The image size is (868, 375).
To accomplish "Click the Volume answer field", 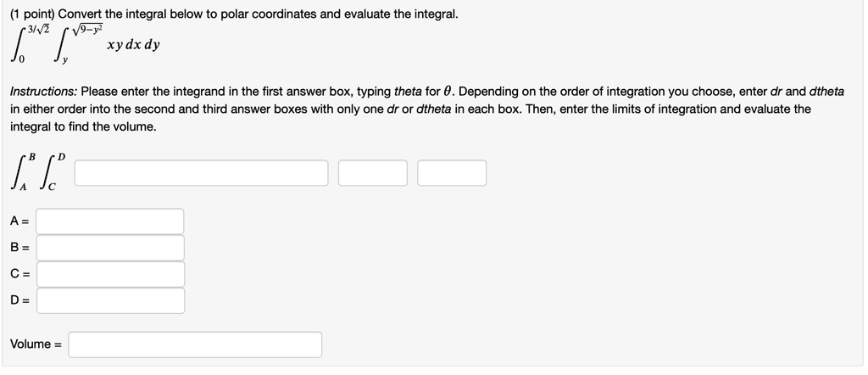I will coord(195,344).
